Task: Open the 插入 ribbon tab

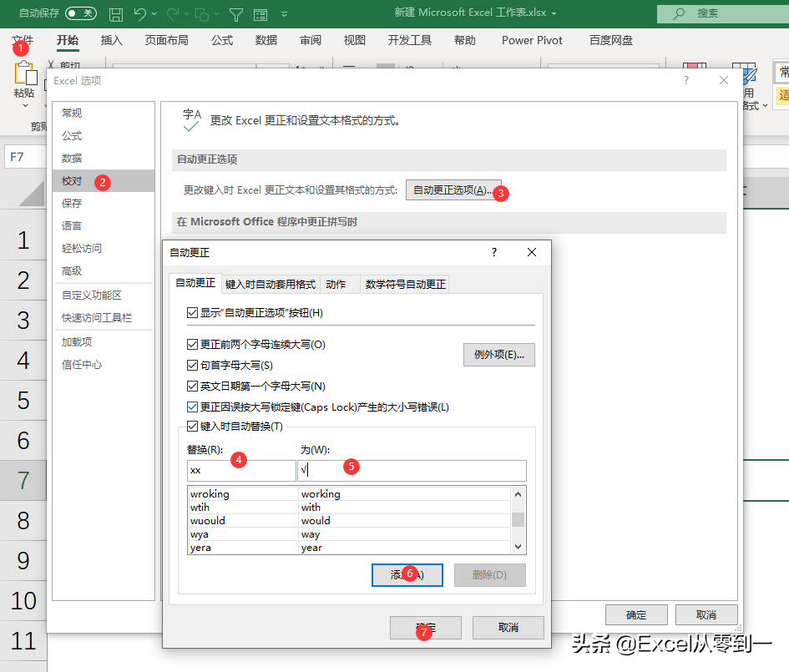Action: [x=111, y=39]
